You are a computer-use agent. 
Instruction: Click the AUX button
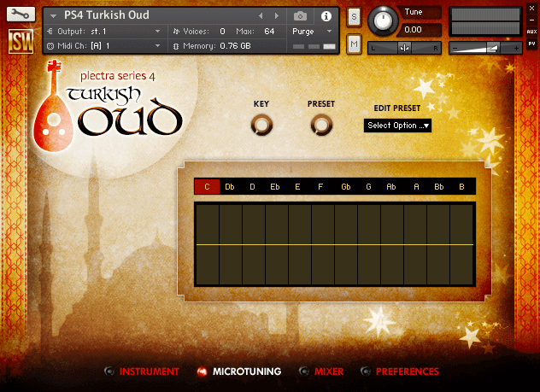coord(531,32)
